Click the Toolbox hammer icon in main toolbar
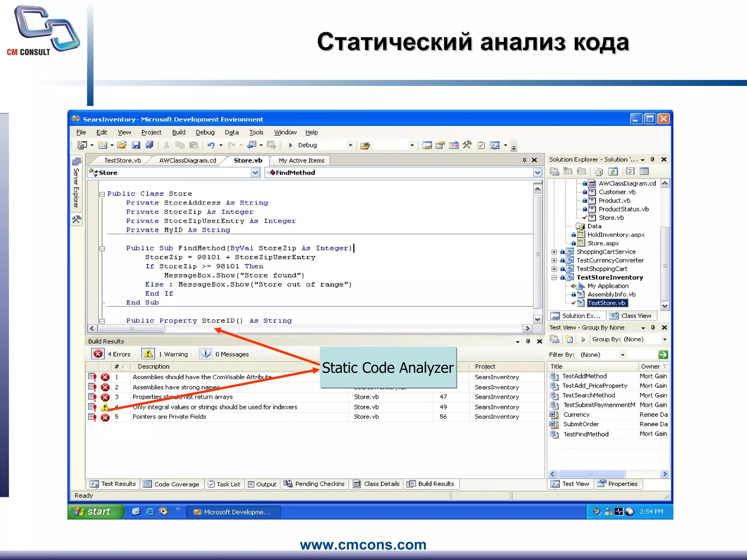 [467, 145]
